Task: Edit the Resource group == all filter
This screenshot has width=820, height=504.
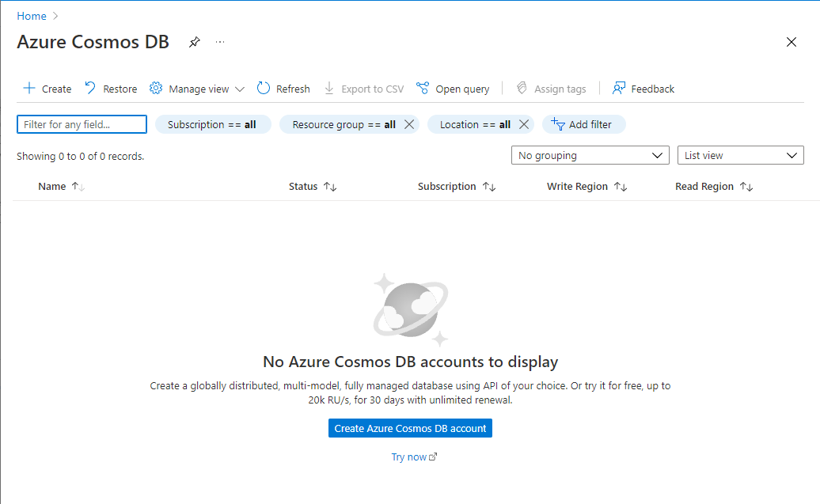Action: 344,124
